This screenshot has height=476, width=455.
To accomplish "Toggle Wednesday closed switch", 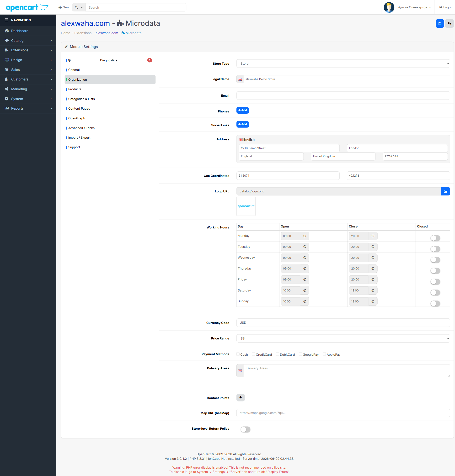I will tap(435, 260).
